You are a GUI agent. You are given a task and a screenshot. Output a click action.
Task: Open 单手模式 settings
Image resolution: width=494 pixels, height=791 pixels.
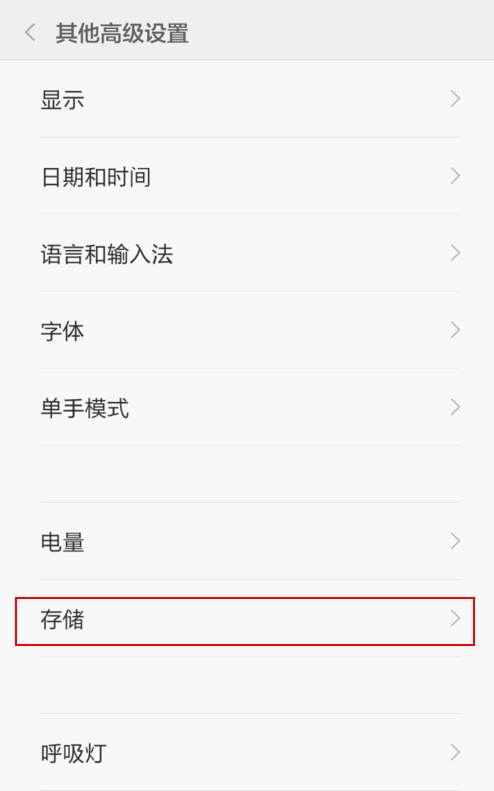pyautogui.click(x=247, y=408)
